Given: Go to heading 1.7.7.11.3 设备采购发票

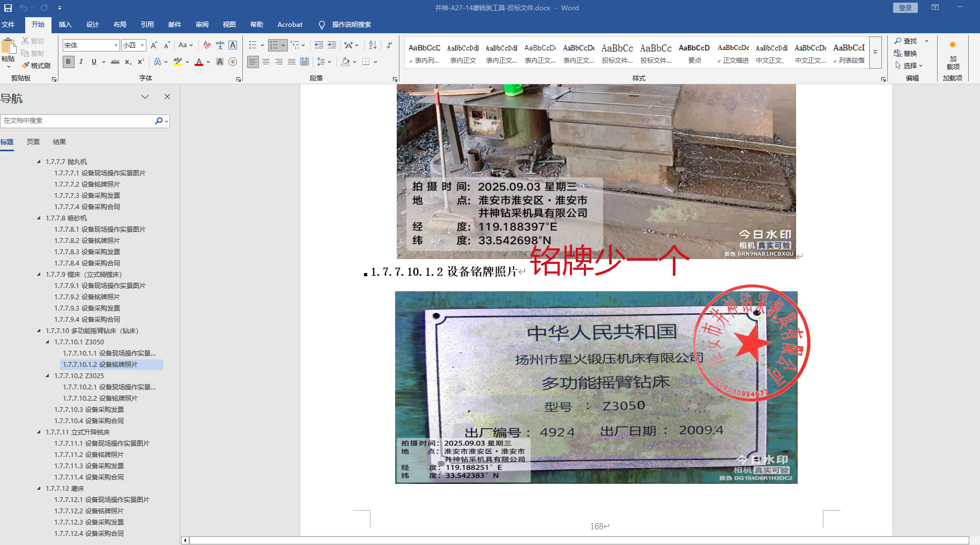Looking at the screenshot, I should (89, 466).
